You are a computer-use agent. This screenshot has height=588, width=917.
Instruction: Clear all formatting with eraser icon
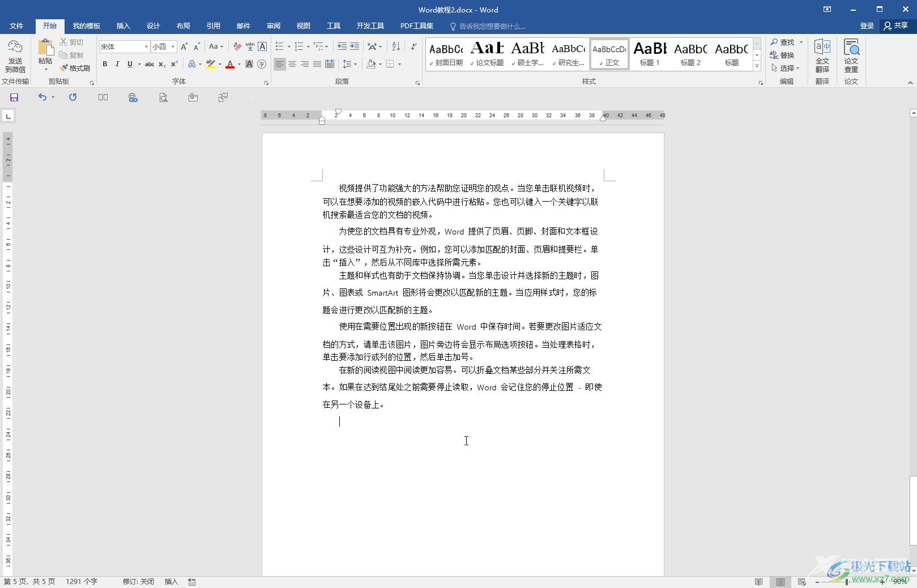coord(237,46)
